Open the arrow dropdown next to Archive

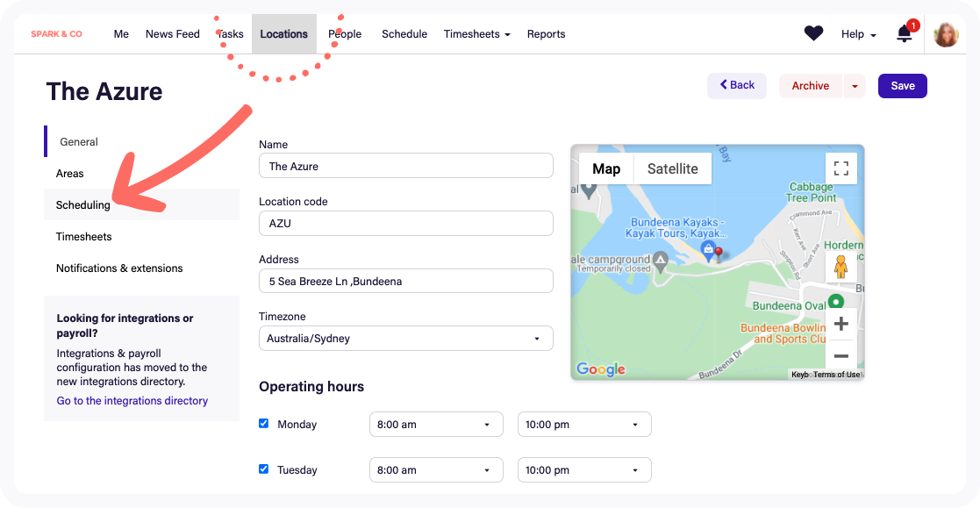tap(855, 86)
